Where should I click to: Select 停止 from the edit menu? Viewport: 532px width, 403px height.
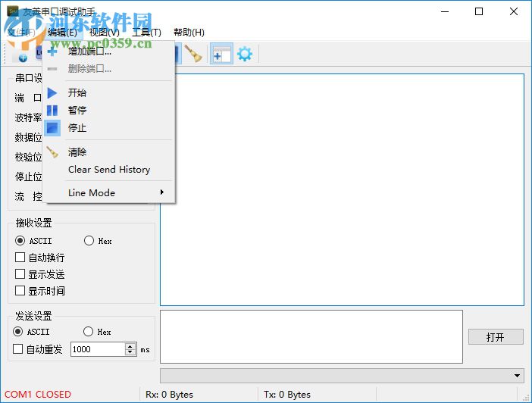click(x=109, y=128)
